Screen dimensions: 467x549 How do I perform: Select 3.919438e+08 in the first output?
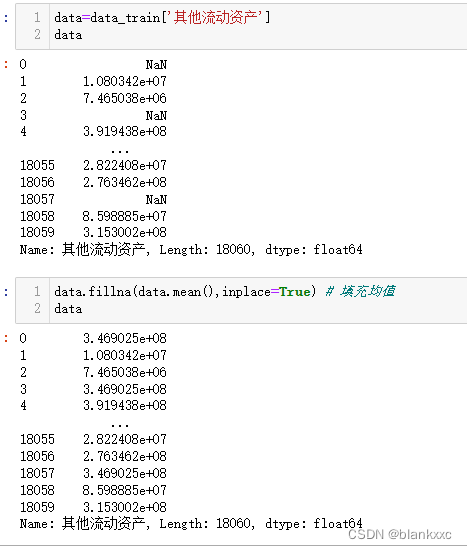(125, 132)
